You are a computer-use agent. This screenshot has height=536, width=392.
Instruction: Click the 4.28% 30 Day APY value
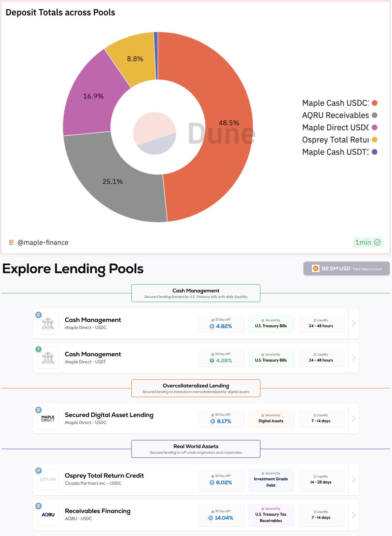click(x=224, y=361)
